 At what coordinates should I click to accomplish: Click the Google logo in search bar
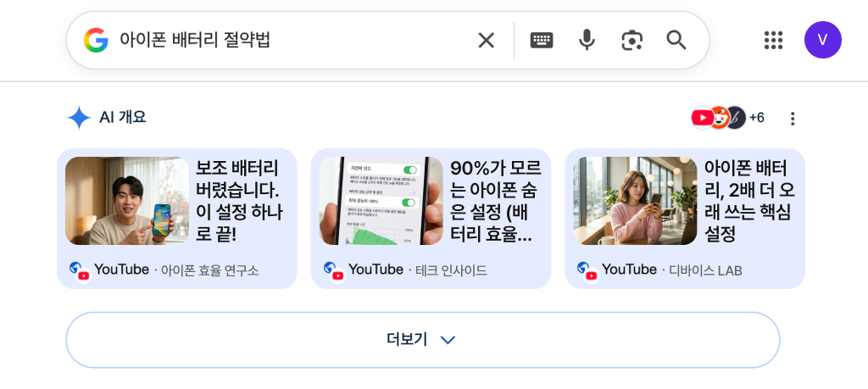click(96, 40)
